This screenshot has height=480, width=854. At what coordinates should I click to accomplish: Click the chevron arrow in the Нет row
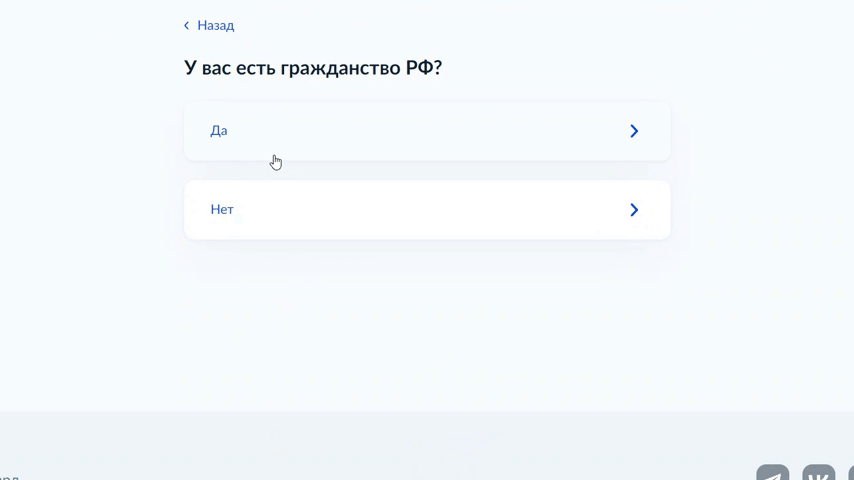click(x=634, y=210)
